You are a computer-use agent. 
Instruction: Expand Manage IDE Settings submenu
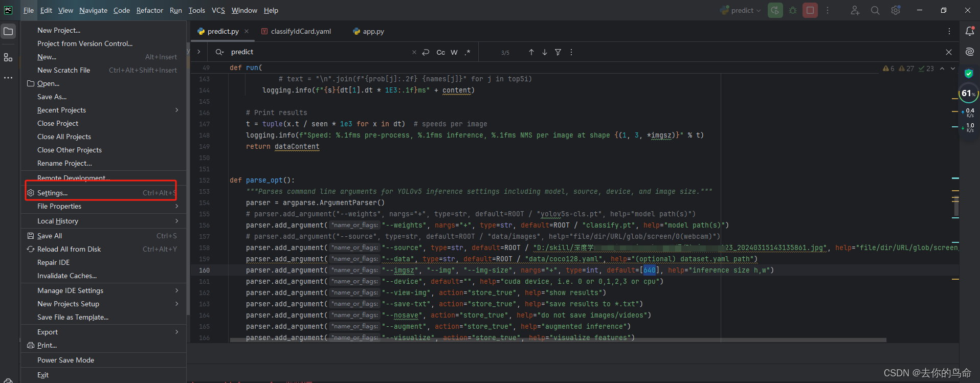(103, 290)
